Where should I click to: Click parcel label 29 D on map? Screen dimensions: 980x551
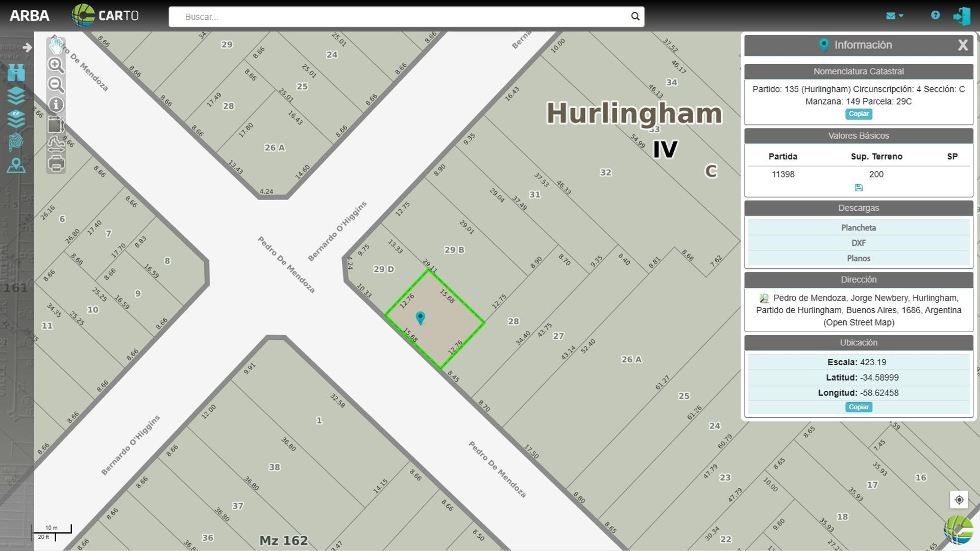coord(383,269)
